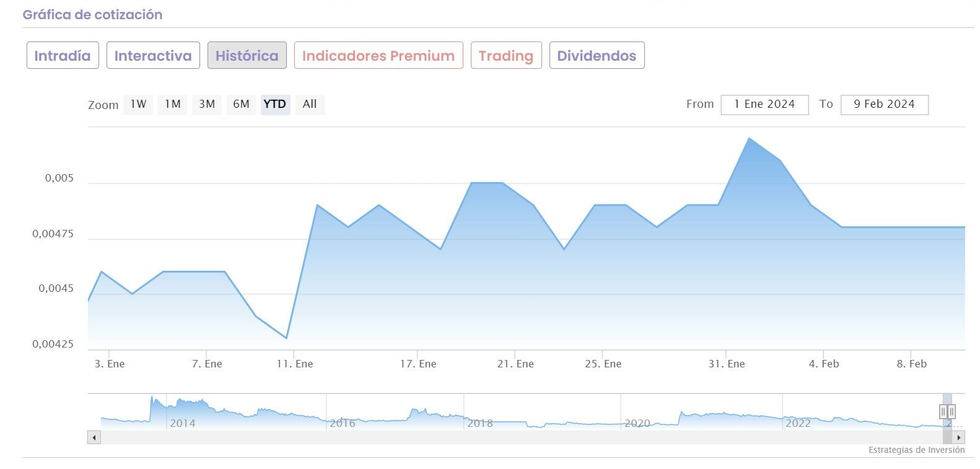Click the navigator scroll right arrow
The height and width of the screenshot is (469, 980).
click(959, 437)
